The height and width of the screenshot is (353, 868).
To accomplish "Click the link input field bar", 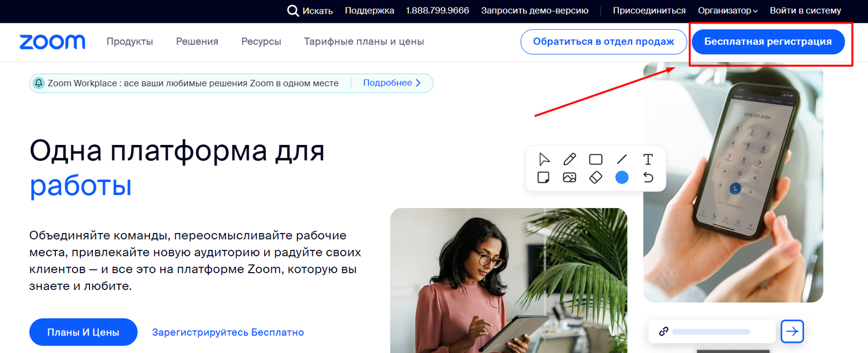I will [x=712, y=331].
